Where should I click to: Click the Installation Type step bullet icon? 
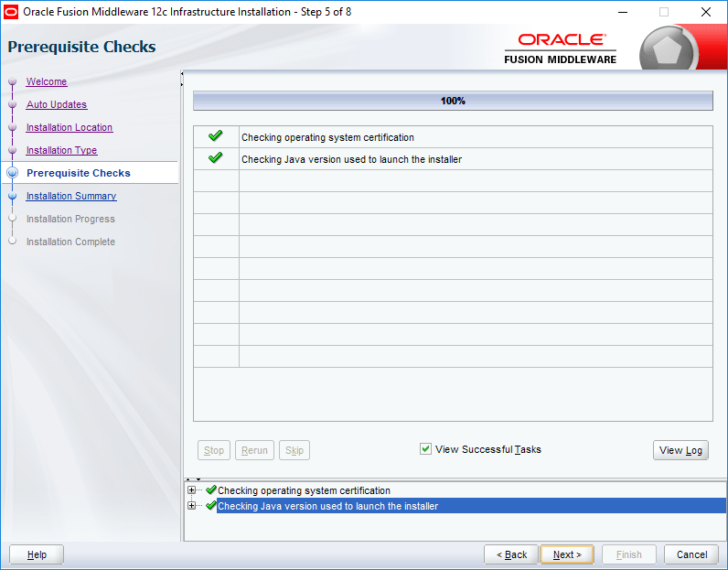[13, 150]
